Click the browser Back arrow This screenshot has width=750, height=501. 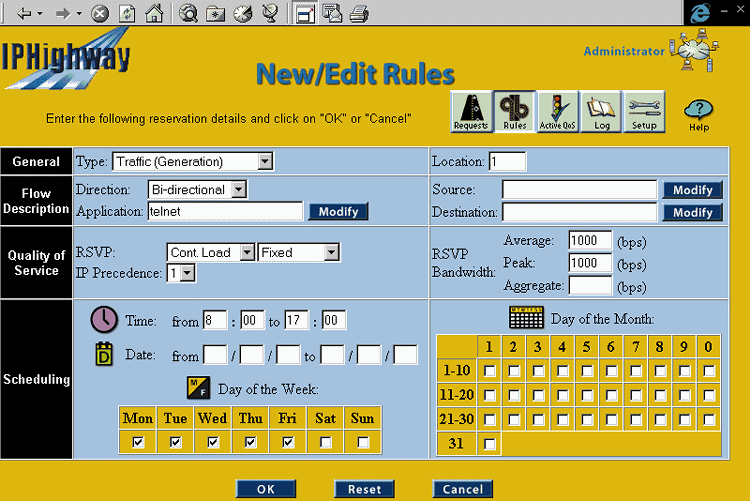coord(24,13)
